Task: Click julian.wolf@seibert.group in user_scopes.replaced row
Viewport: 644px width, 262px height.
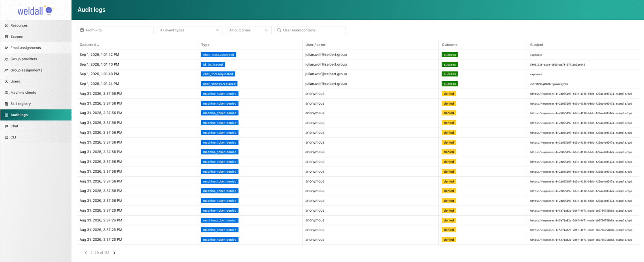Action: [x=326, y=84]
